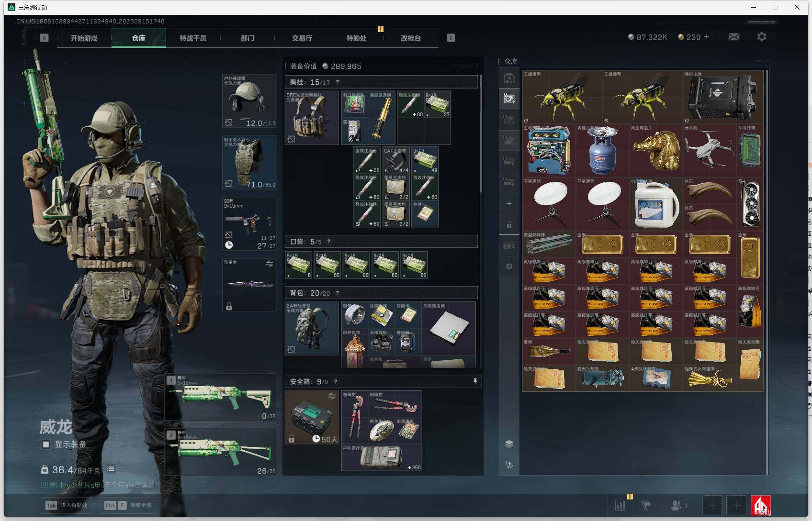Open the 交易行 tab

(x=302, y=38)
